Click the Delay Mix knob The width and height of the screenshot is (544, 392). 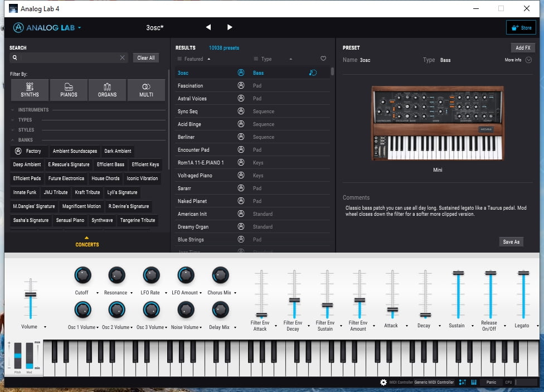click(x=220, y=309)
